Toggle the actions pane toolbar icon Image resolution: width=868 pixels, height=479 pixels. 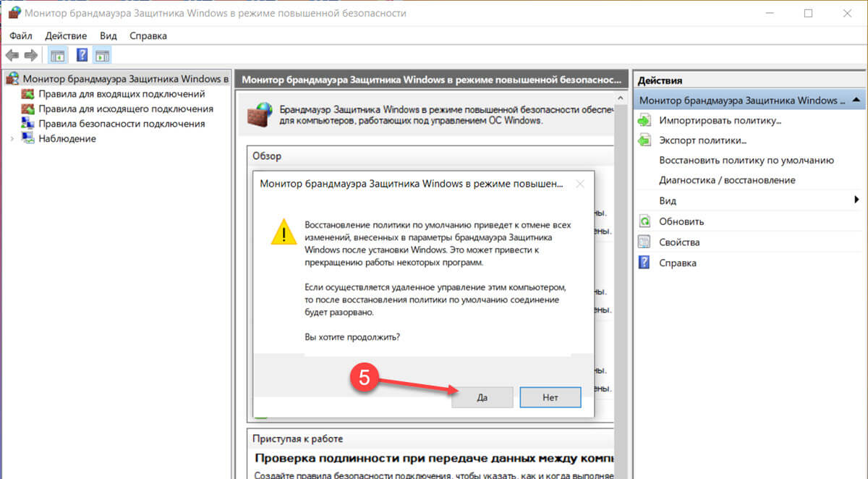[x=102, y=56]
